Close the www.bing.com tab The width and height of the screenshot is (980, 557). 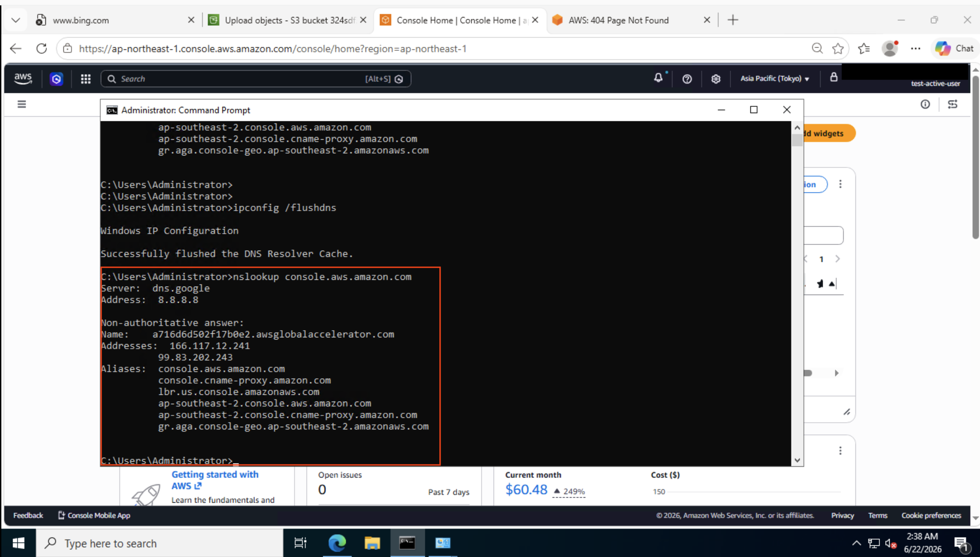pyautogui.click(x=191, y=20)
